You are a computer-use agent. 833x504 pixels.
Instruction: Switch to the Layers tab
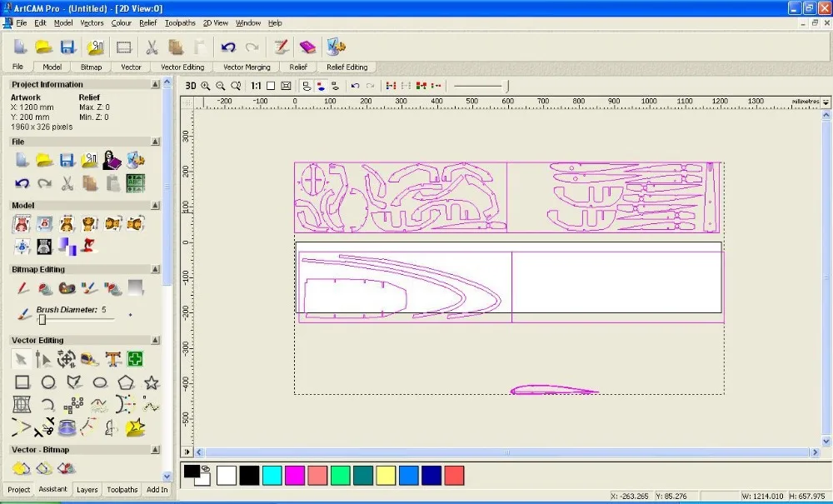click(87, 490)
